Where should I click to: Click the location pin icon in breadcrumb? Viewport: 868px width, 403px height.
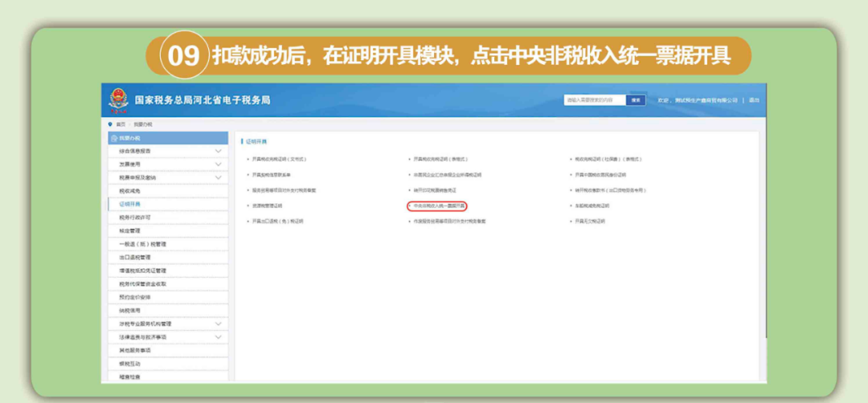(111, 124)
